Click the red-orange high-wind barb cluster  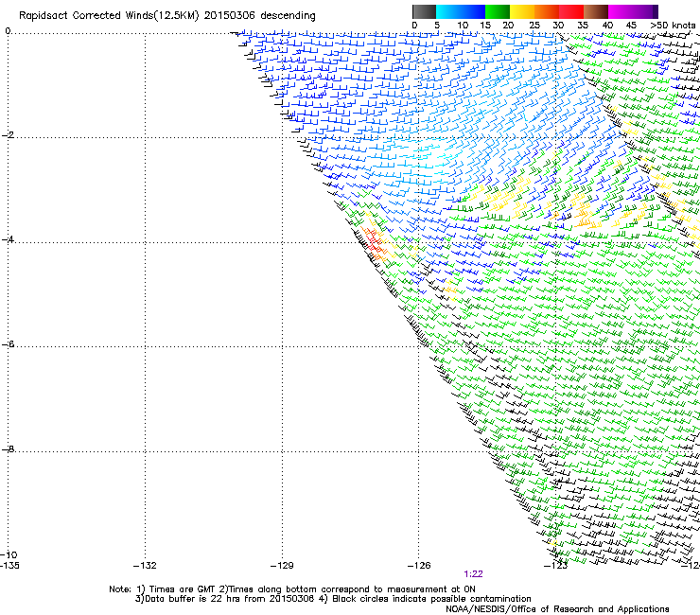point(374,242)
